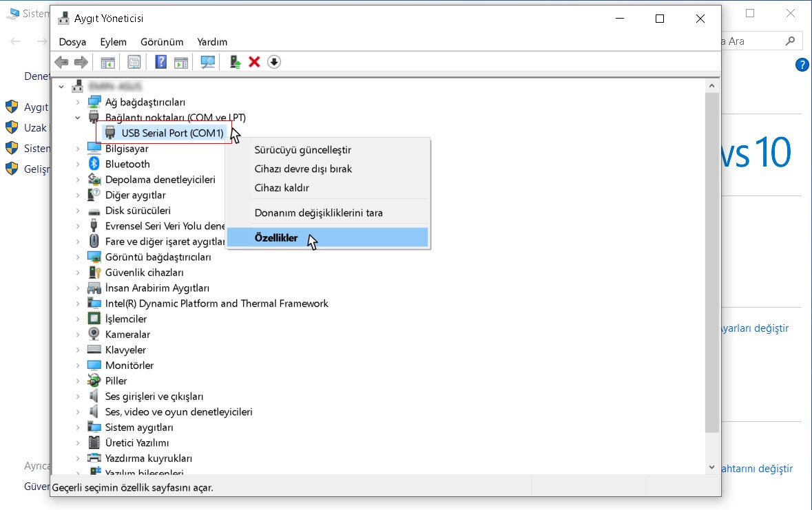Click the scan for hardware changes monitor icon

click(x=208, y=62)
